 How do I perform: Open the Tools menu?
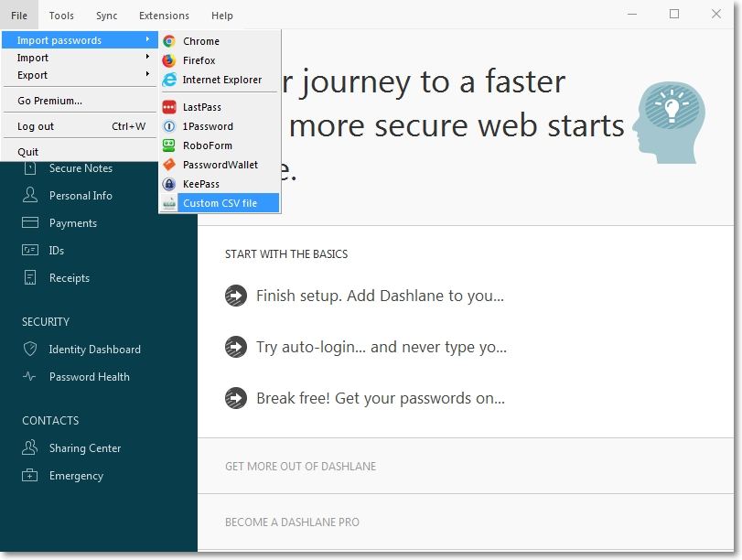pos(61,16)
